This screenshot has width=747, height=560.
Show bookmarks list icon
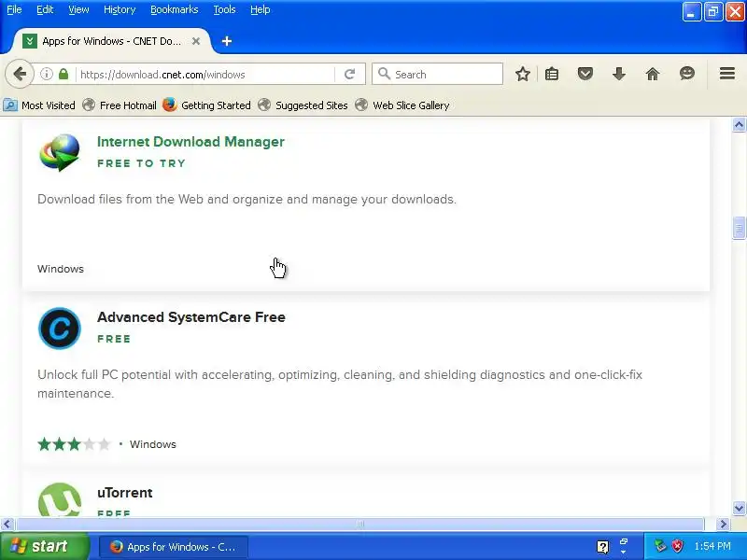pyautogui.click(x=552, y=74)
